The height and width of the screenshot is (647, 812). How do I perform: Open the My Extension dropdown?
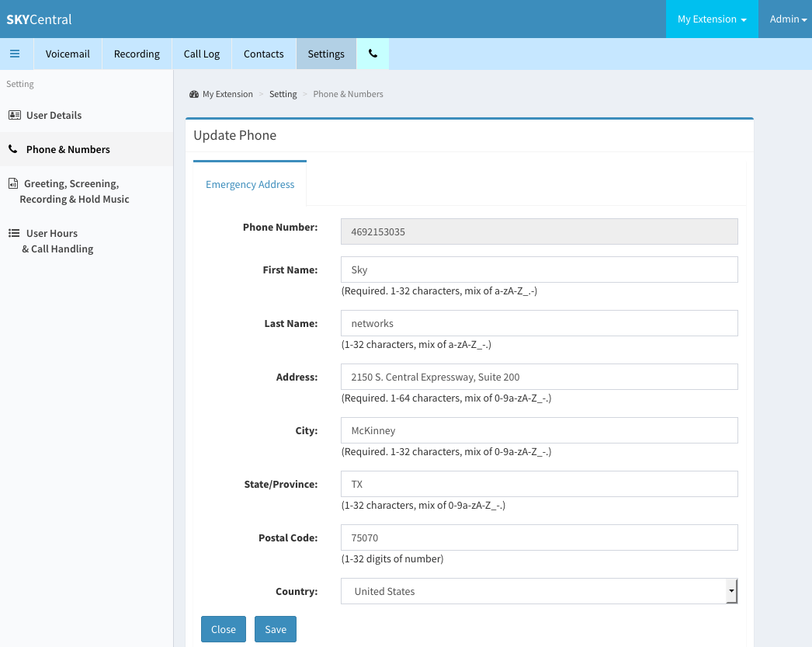[712, 19]
